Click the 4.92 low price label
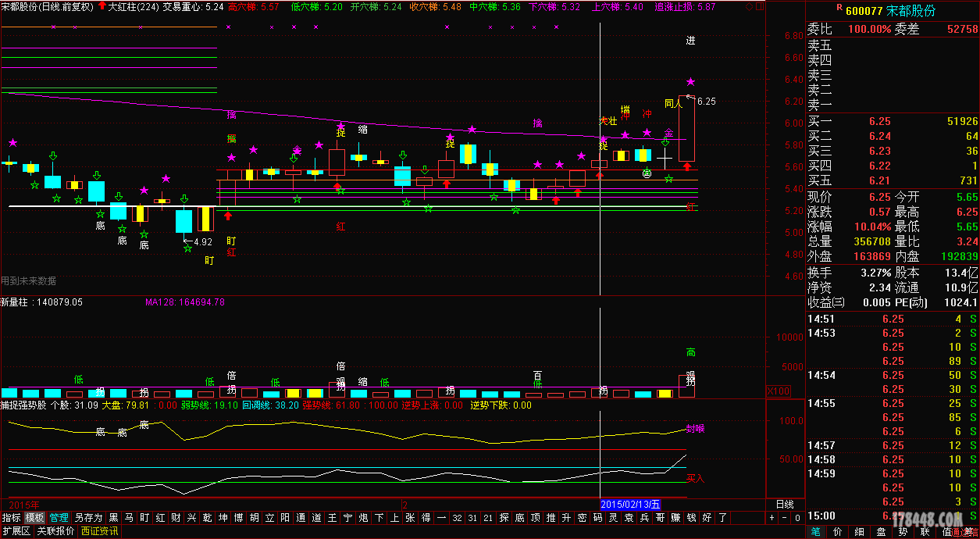 [202, 242]
